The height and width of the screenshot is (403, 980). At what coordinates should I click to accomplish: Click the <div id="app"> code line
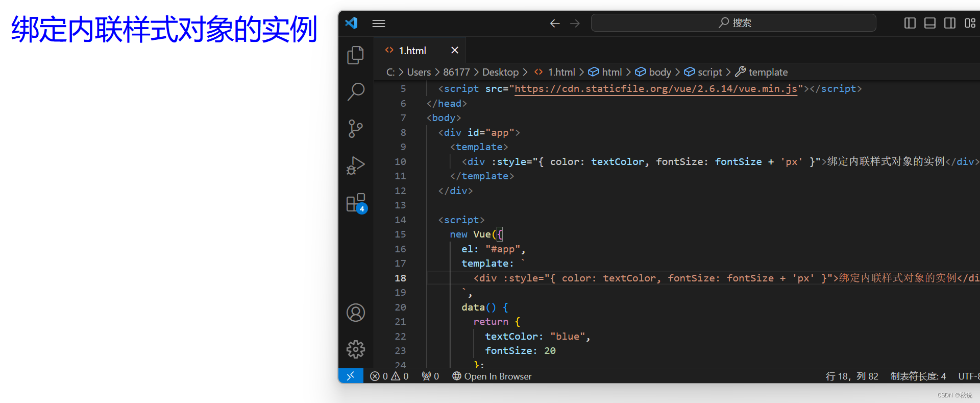479,133
